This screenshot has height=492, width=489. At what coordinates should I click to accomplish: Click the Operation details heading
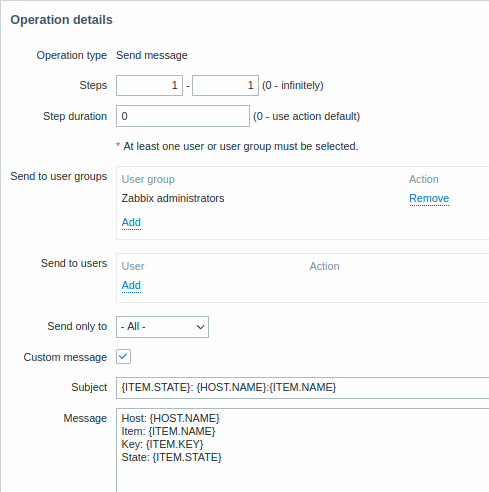click(x=61, y=20)
